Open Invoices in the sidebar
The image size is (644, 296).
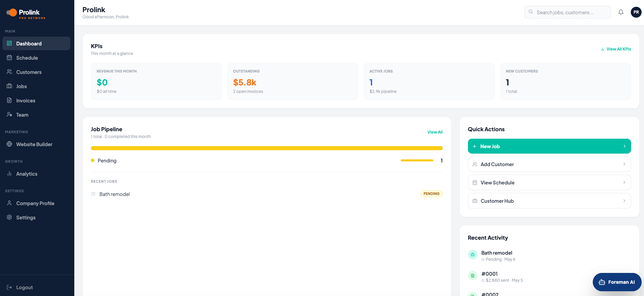pyautogui.click(x=36, y=100)
